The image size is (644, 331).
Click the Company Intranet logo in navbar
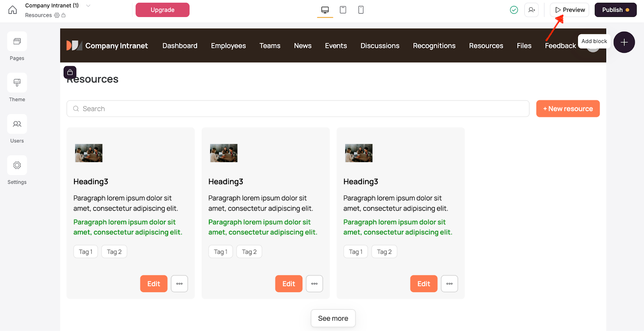tap(74, 45)
